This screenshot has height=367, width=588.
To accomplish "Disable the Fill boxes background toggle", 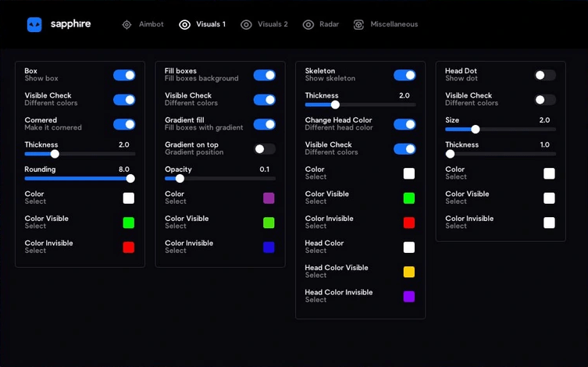I will tap(265, 75).
